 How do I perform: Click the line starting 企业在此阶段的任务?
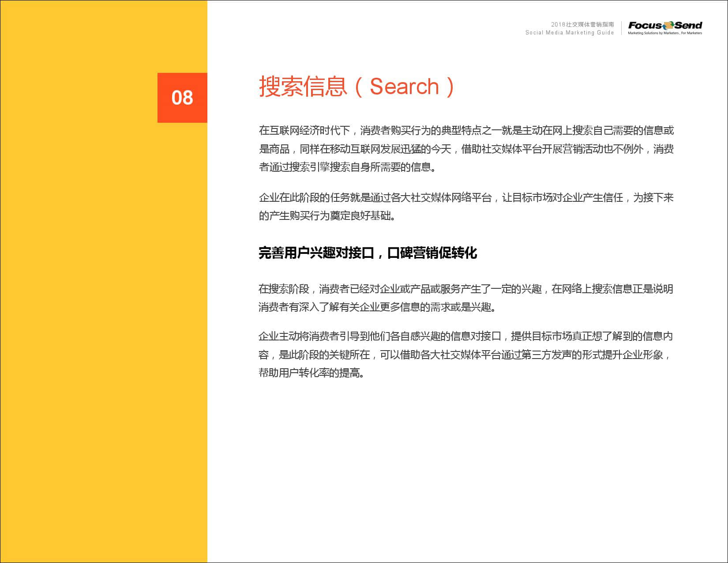click(466, 197)
